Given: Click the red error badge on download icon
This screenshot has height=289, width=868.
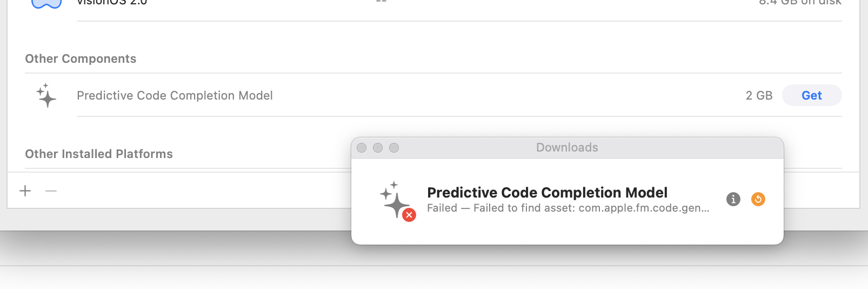Looking at the screenshot, I should click(x=409, y=215).
